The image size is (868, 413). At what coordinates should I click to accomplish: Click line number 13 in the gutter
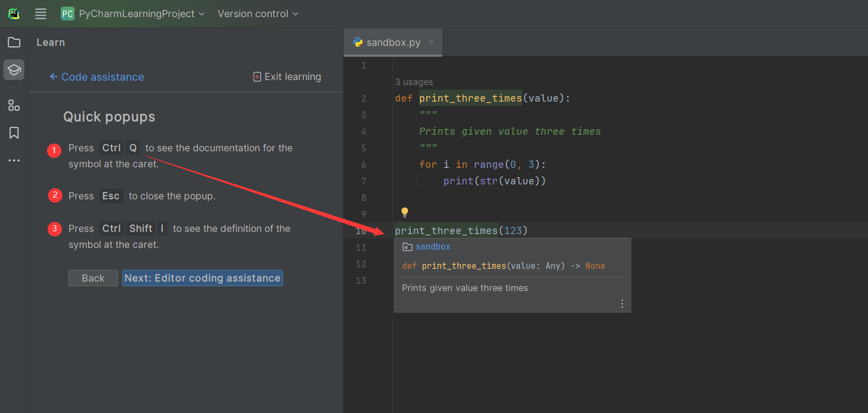pyautogui.click(x=361, y=280)
